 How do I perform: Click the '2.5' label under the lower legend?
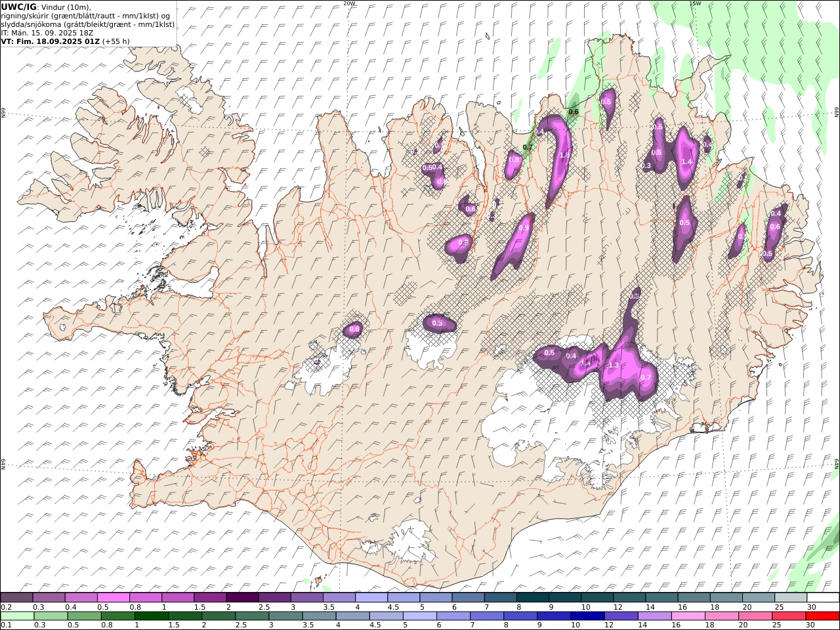(241, 625)
